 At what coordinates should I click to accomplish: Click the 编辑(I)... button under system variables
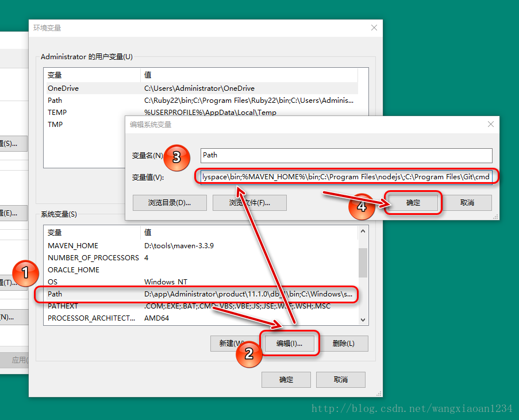(289, 344)
